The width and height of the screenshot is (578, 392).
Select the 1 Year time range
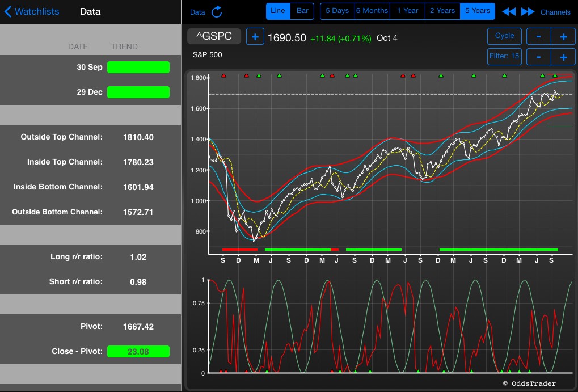tap(407, 11)
